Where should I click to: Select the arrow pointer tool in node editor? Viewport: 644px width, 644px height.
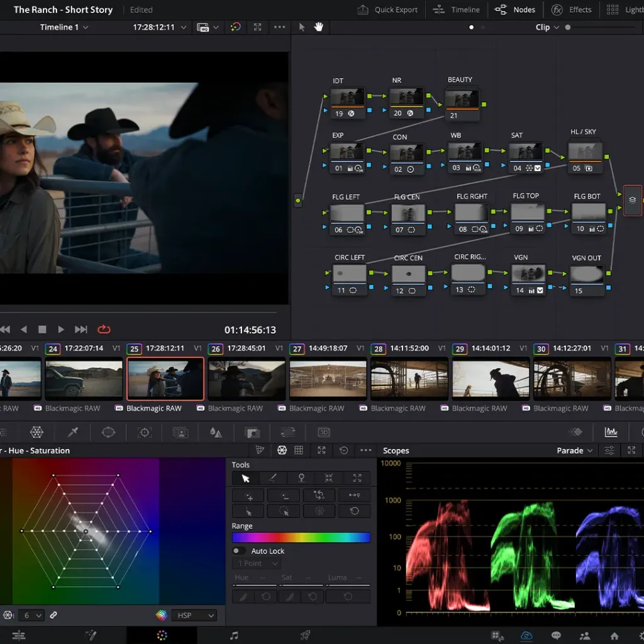pos(301,27)
